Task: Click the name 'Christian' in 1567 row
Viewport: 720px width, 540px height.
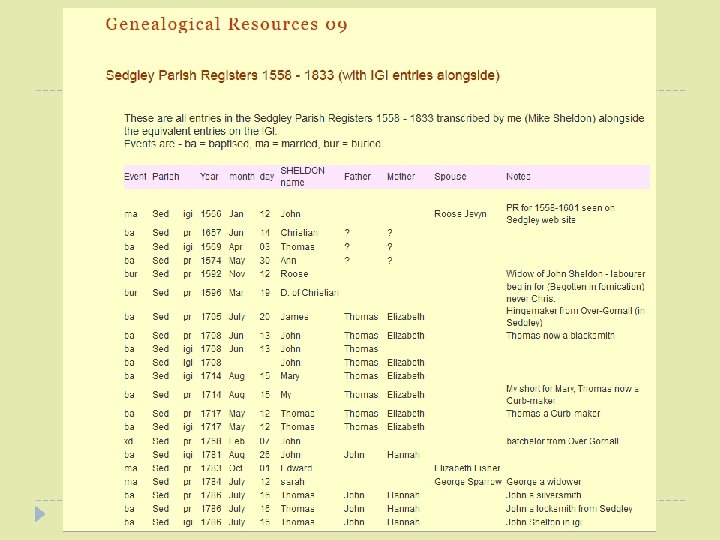Action: (299, 233)
